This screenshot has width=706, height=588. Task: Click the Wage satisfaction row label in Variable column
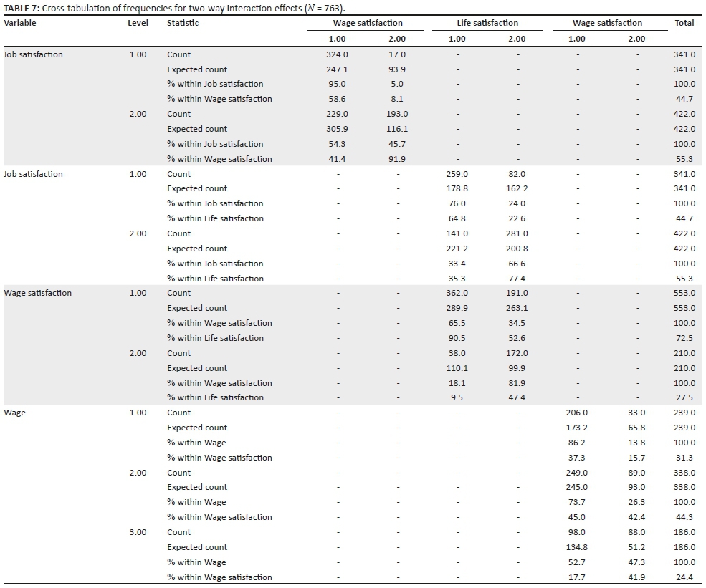click(38, 293)
